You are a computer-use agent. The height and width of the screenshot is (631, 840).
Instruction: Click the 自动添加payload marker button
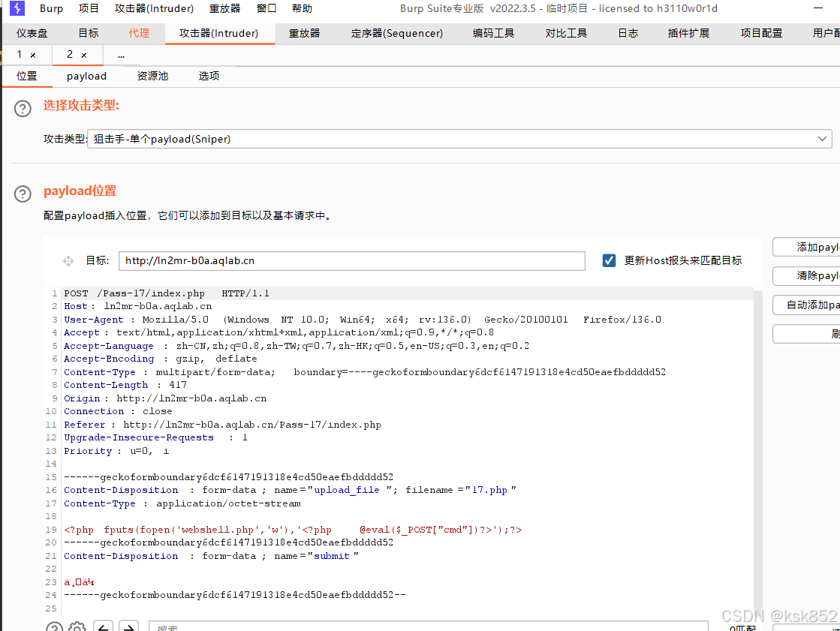(x=806, y=305)
